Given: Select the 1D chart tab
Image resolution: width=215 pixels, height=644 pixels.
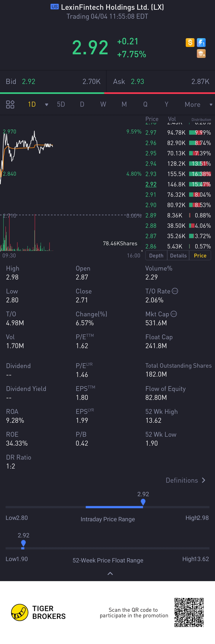Looking at the screenshot, I should [x=32, y=104].
